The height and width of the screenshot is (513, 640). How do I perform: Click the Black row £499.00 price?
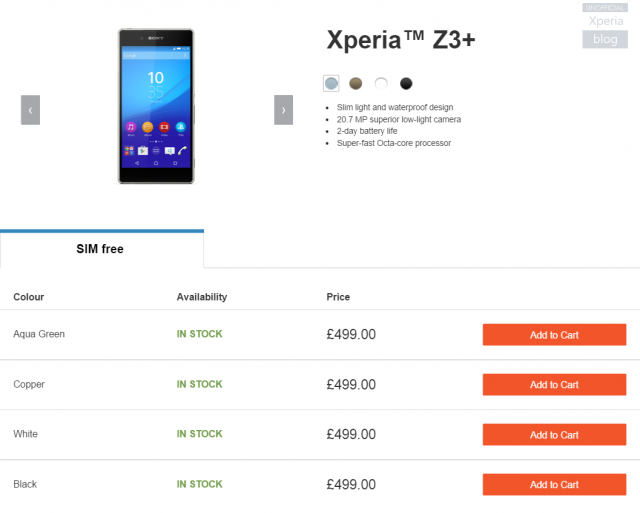tap(351, 485)
